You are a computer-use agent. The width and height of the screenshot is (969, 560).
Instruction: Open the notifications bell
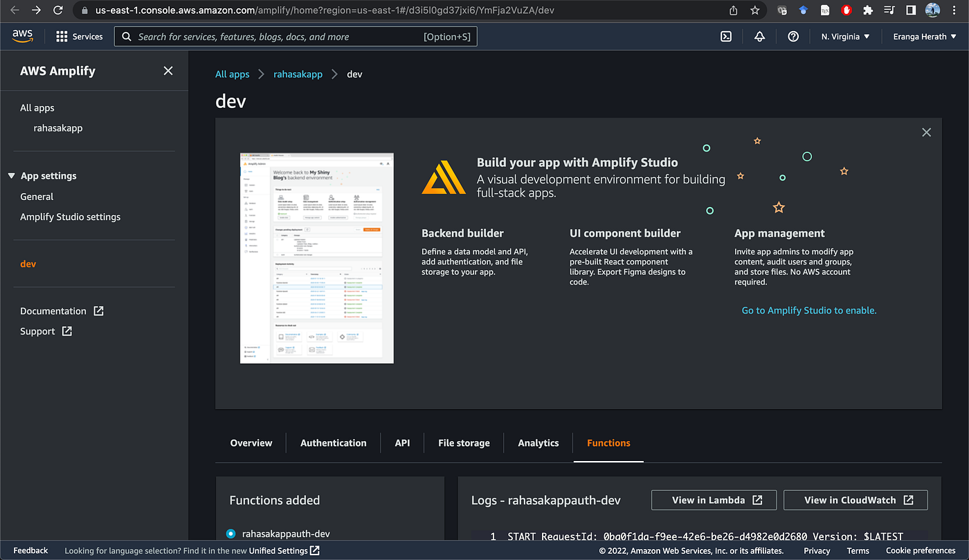pos(759,37)
